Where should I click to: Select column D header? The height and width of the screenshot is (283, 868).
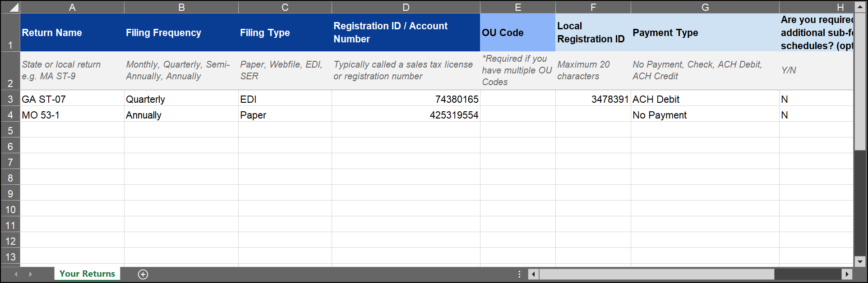coord(406,7)
